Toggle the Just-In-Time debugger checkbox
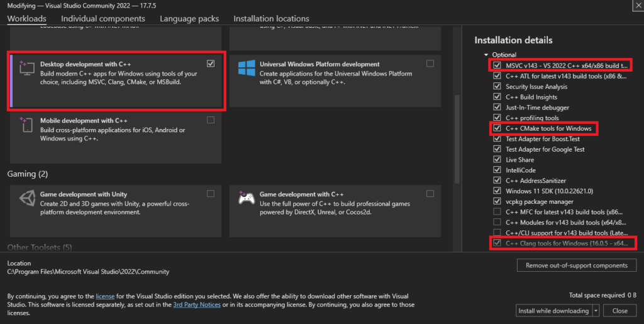Screen dimensions: 644x324 click(x=497, y=107)
